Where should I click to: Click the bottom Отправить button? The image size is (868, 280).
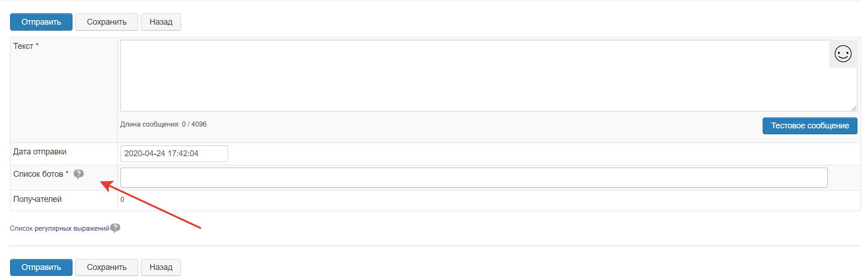[x=41, y=267]
